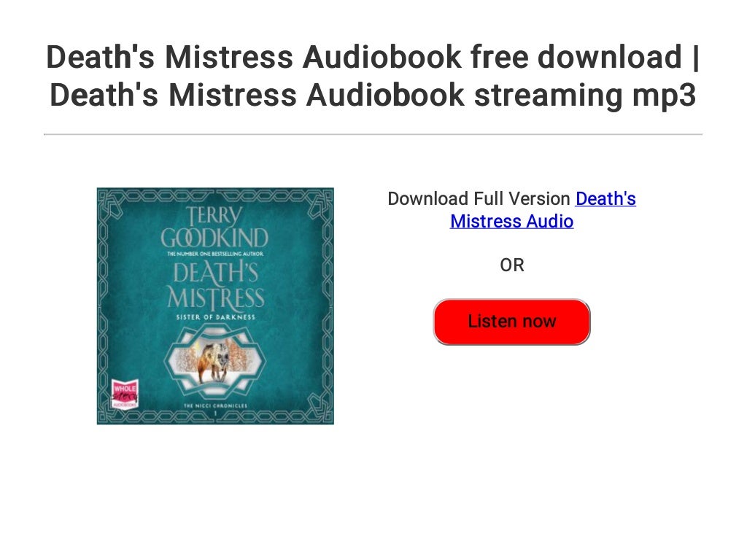Viewport: 747px width, 560px height.
Task: Click the bottom-right knot corner of cover border
Action: click(320, 411)
